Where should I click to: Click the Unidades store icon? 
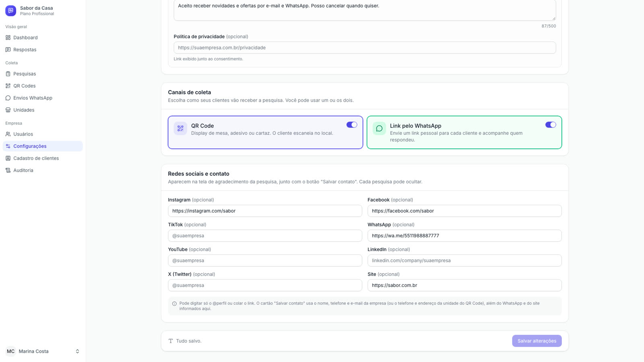[8, 110]
